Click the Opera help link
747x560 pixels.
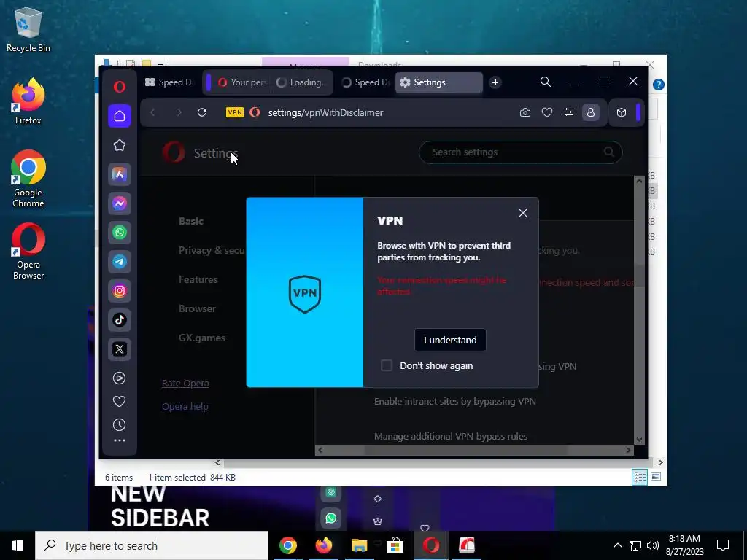coord(185,406)
